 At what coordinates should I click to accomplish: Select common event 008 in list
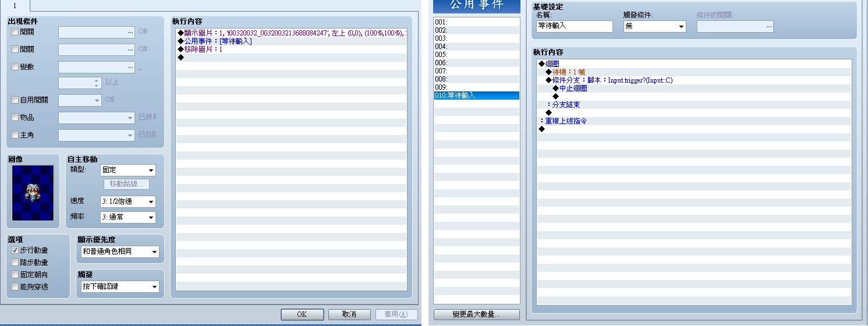pyautogui.click(x=477, y=79)
